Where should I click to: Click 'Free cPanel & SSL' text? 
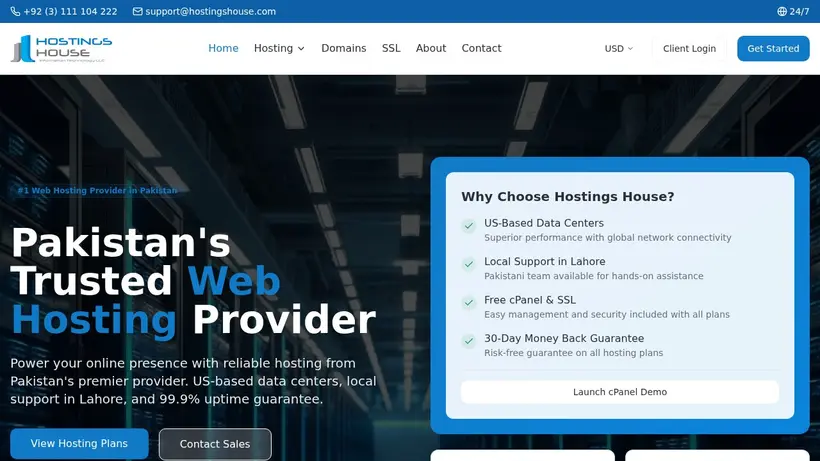click(530, 300)
